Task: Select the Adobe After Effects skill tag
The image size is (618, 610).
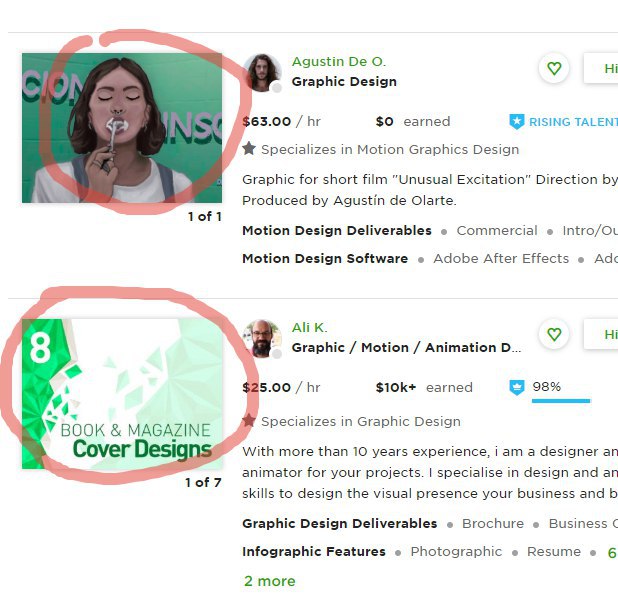Action: tap(501, 259)
